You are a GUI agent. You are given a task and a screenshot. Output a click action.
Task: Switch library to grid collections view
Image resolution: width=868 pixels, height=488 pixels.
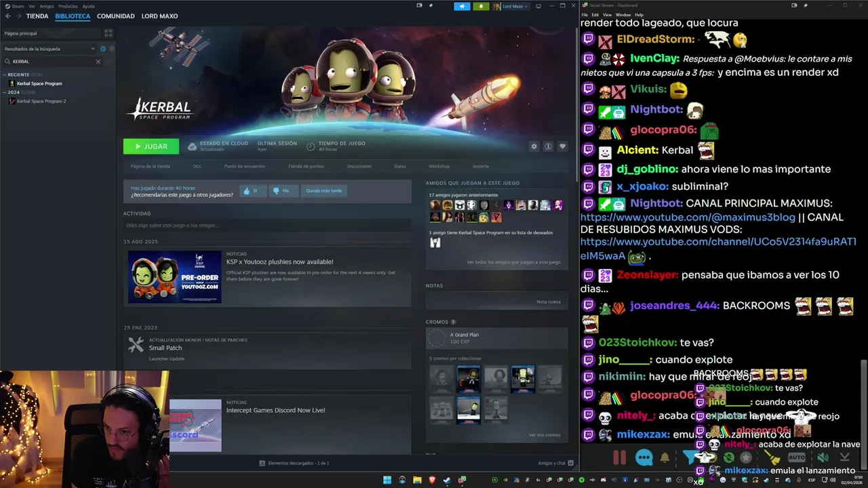(108, 33)
